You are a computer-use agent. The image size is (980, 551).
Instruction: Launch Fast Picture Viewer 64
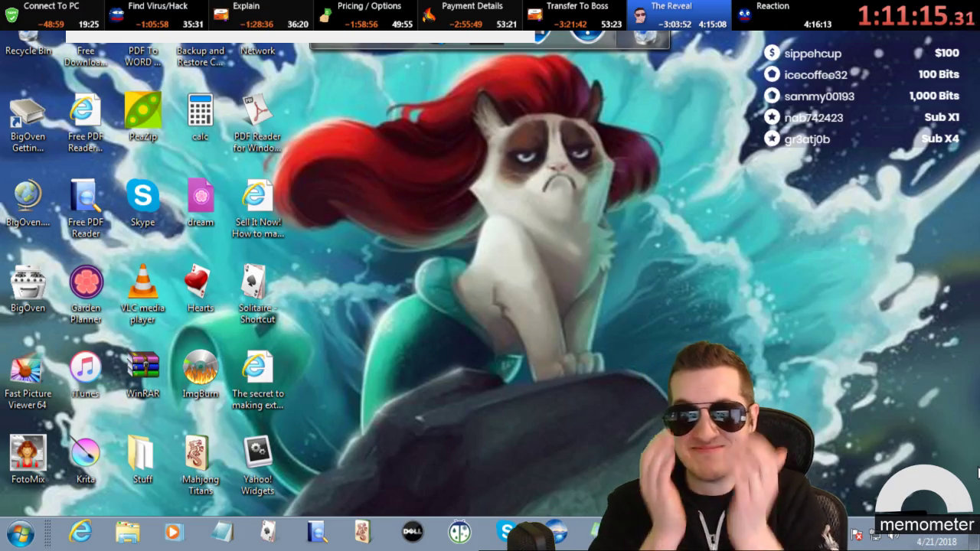(x=28, y=380)
